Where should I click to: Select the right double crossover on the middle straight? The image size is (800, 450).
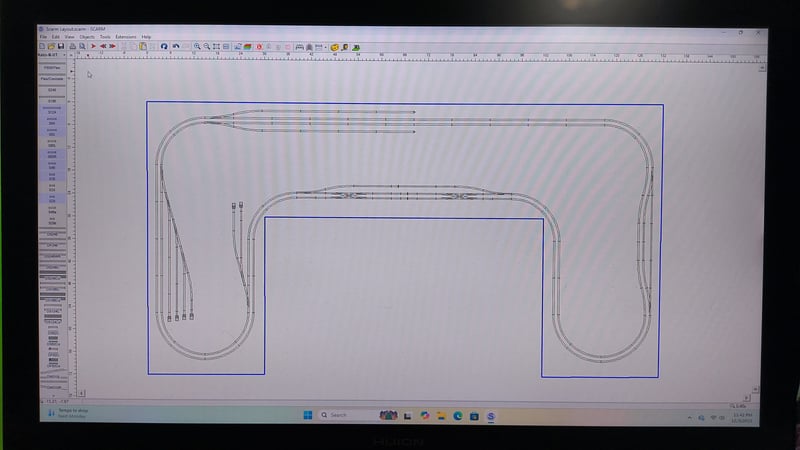(462, 196)
